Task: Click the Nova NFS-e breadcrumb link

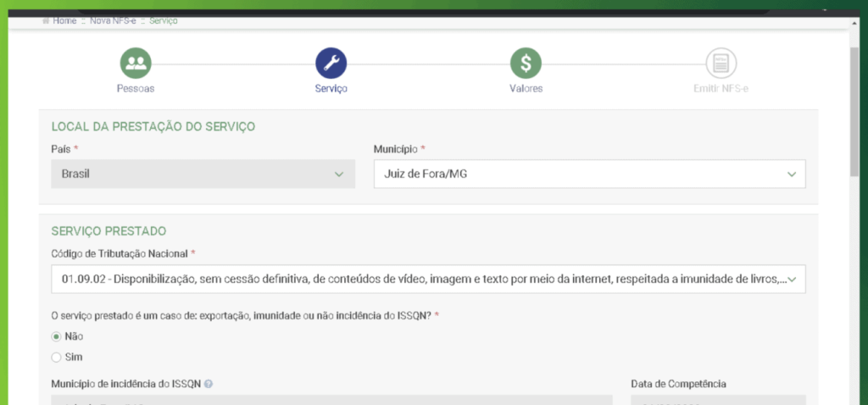Action: click(113, 21)
